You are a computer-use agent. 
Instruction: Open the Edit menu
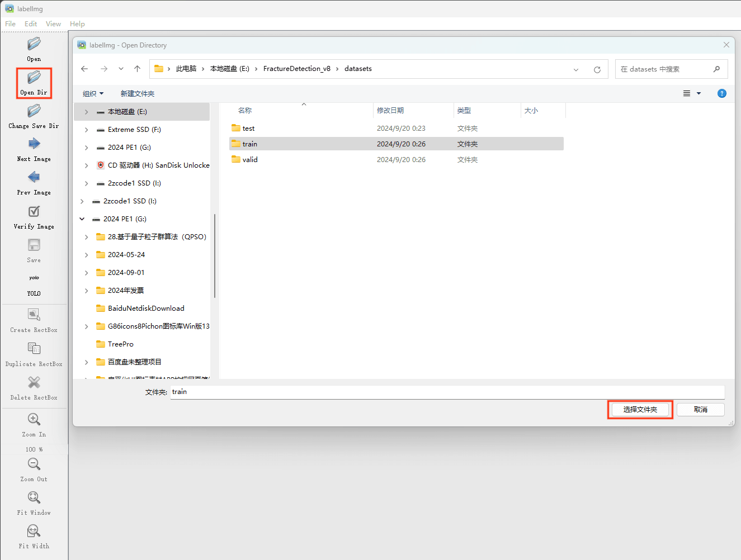(31, 24)
